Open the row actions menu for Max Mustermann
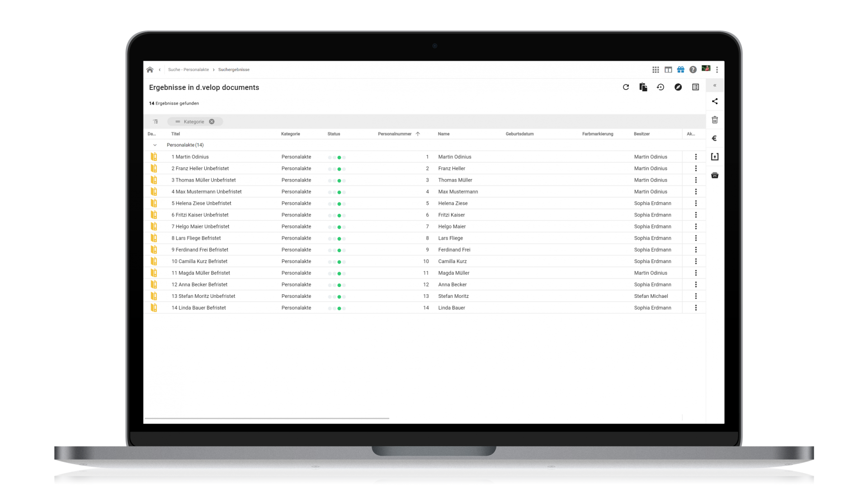868x499 pixels. tap(696, 192)
